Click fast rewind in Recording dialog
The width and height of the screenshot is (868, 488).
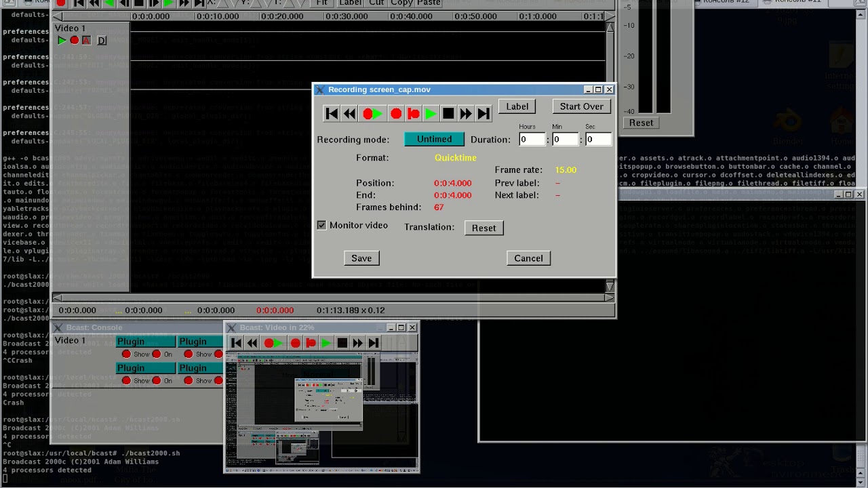pos(349,114)
